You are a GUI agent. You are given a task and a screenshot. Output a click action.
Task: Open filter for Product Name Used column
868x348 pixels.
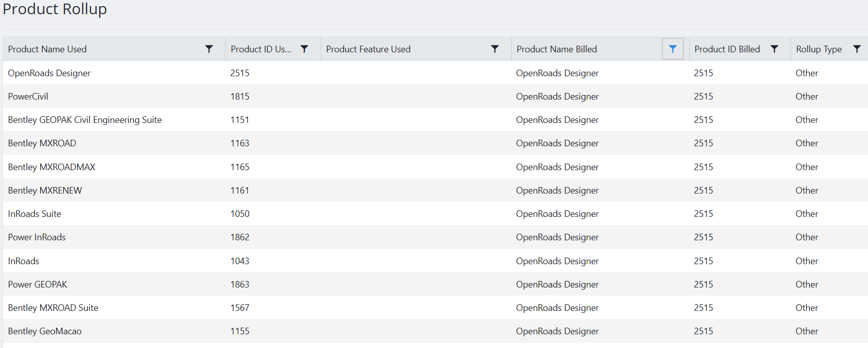(x=209, y=49)
